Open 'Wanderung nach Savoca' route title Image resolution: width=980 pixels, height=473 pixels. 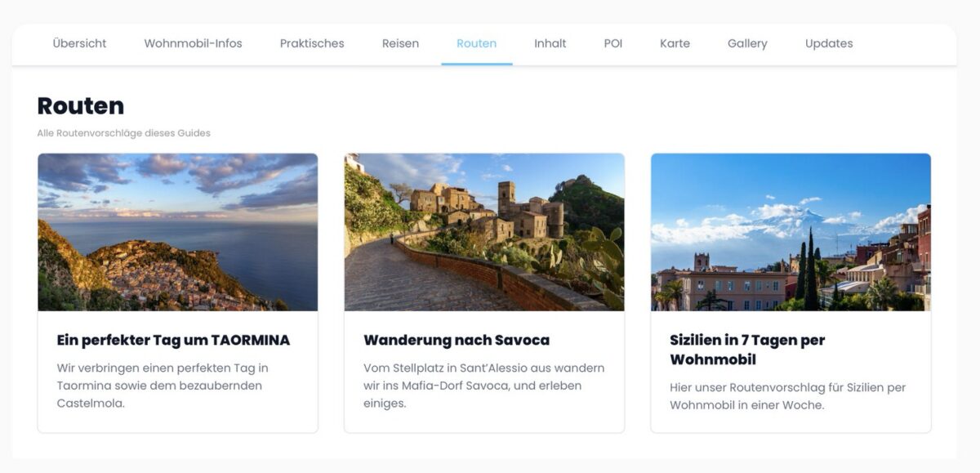[457, 340]
